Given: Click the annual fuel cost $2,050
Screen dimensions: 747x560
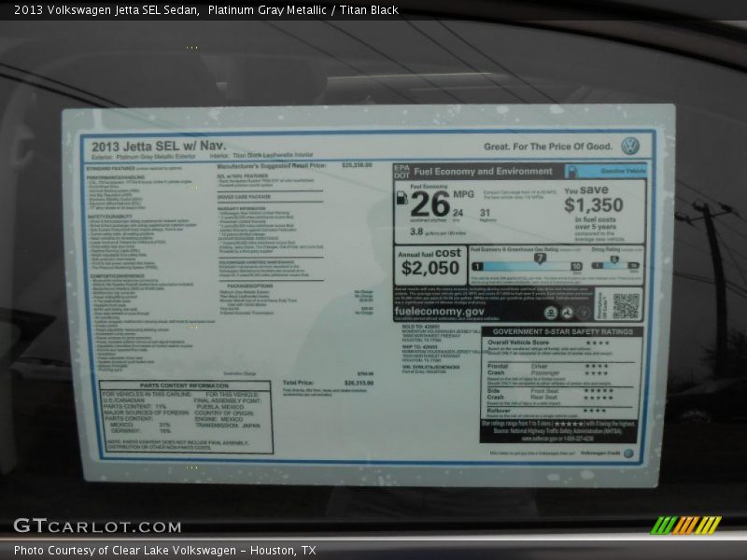Looking at the screenshot, I should 430,268.
